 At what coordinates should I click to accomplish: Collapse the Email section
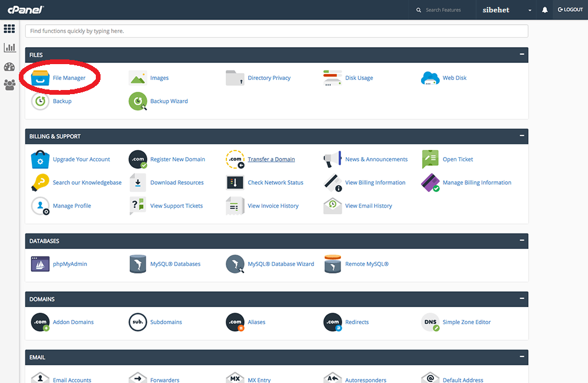click(x=522, y=357)
